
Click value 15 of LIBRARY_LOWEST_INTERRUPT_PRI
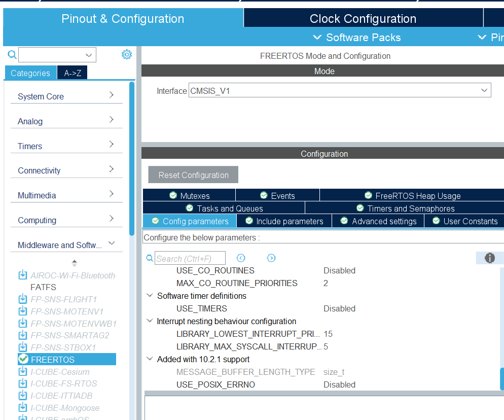[x=328, y=334]
